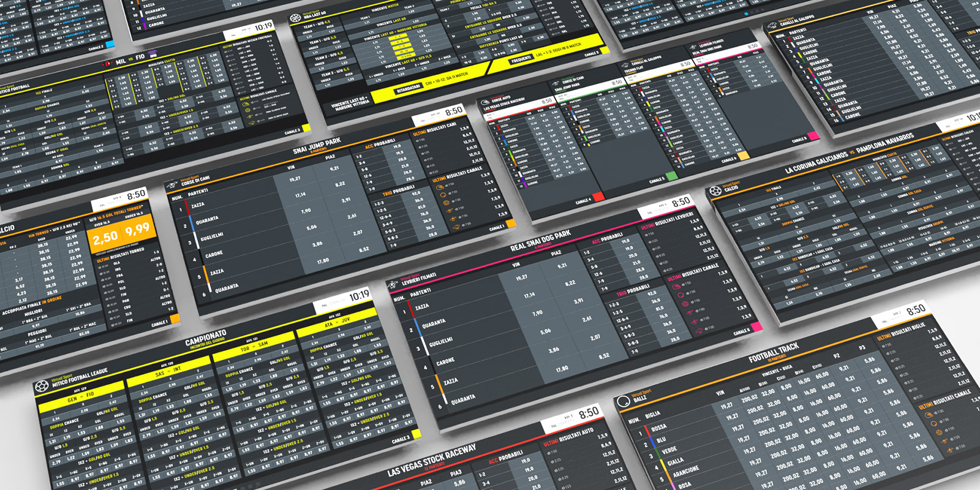
Task: Select the pink Canale 8 swatch in Real Snai Dog Park panel
Action: (x=755, y=326)
